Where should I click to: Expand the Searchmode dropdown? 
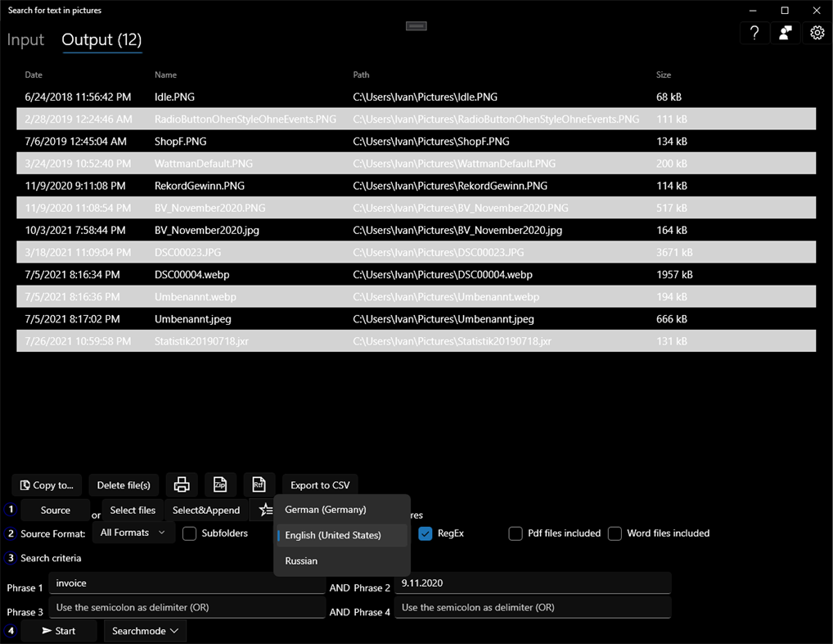[145, 630]
